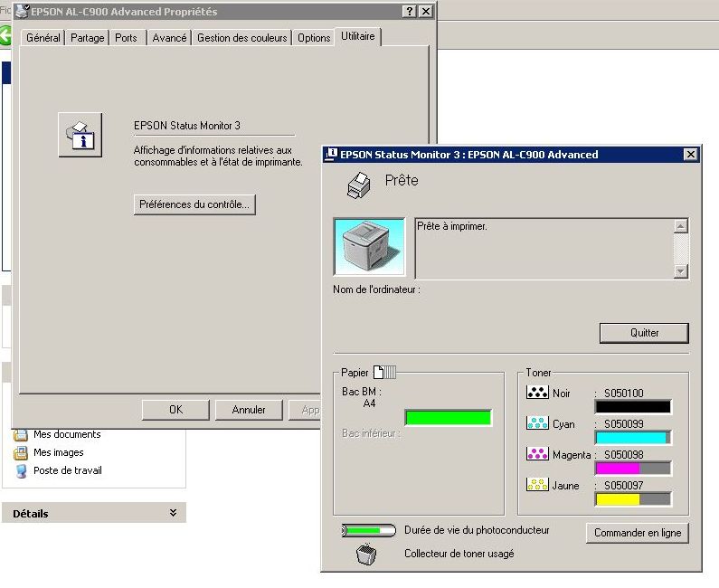The width and height of the screenshot is (719, 588).
Task: Click the Poste de travail computer icon
Action: (x=21, y=471)
